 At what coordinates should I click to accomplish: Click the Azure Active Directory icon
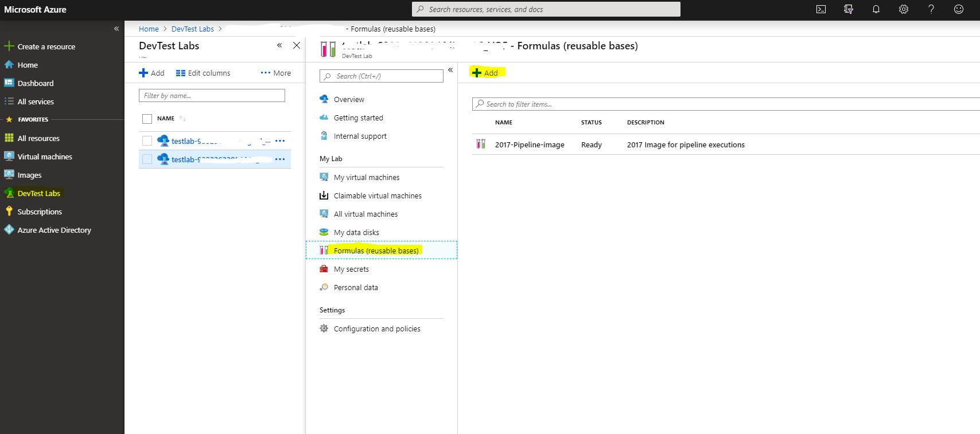(x=9, y=230)
